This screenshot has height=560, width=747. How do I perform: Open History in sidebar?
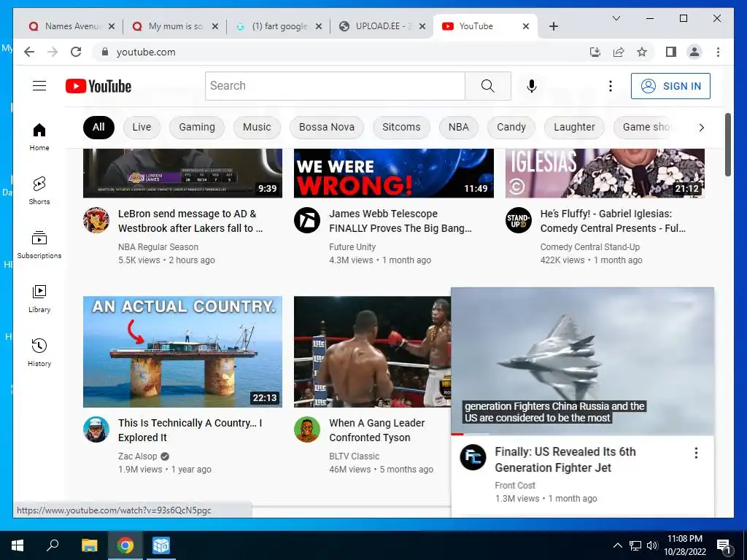(39, 352)
